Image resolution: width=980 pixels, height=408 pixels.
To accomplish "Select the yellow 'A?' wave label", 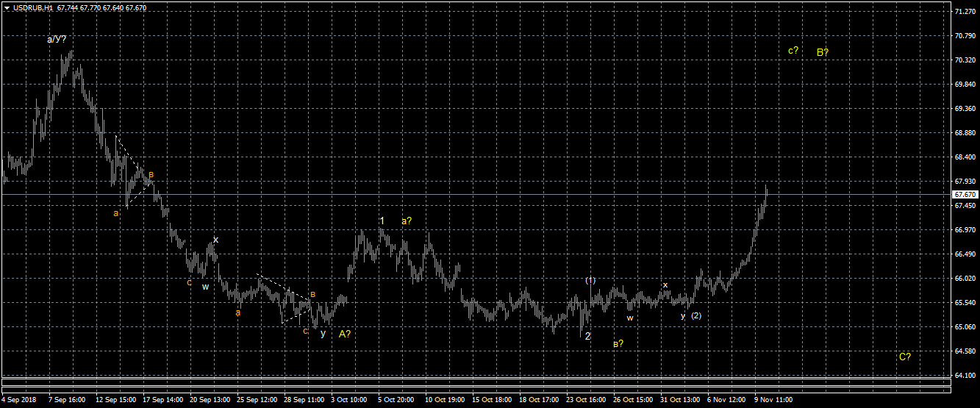I will (x=345, y=334).
